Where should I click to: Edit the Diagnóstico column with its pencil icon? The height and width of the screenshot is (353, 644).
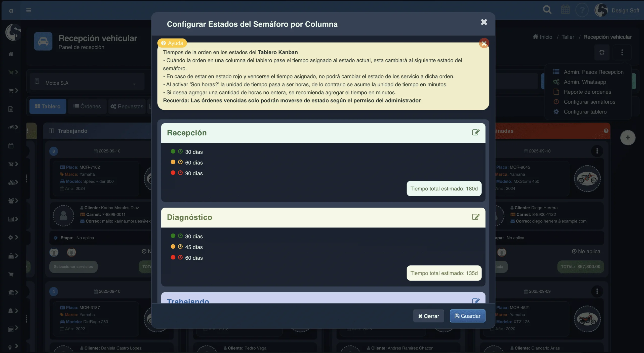pos(475,217)
